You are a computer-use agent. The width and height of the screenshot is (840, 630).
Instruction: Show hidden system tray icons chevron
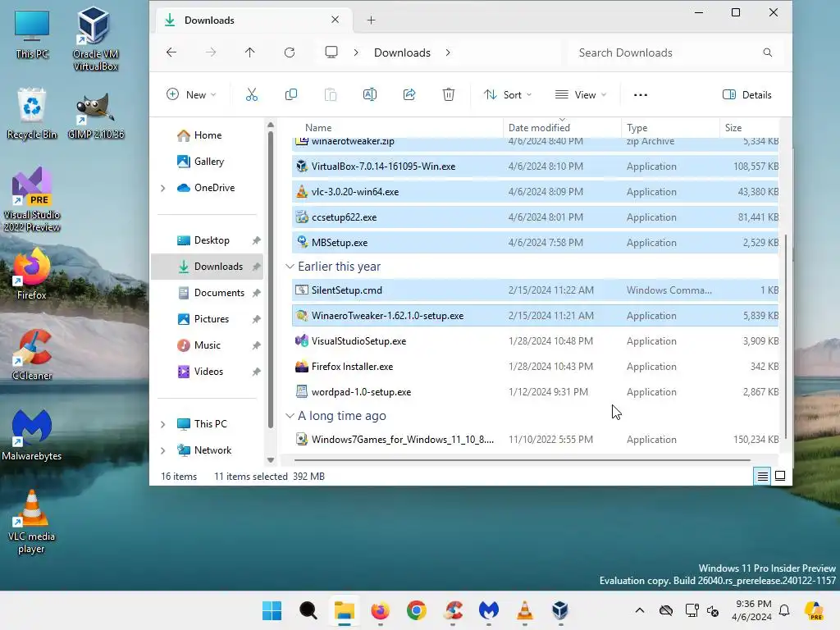[x=640, y=610]
